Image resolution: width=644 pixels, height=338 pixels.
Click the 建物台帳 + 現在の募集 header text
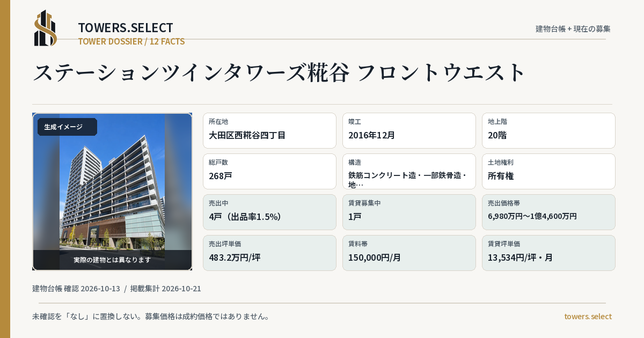click(x=573, y=28)
